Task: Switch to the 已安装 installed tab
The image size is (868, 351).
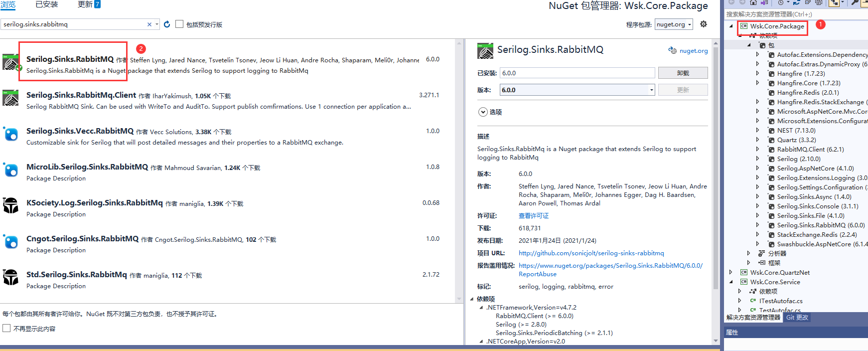Action: tap(47, 4)
